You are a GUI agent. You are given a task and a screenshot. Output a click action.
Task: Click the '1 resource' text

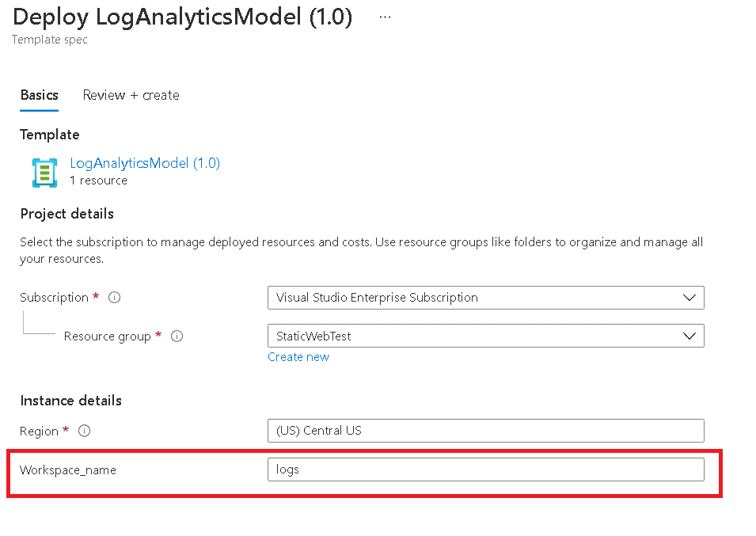pos(98,181)
